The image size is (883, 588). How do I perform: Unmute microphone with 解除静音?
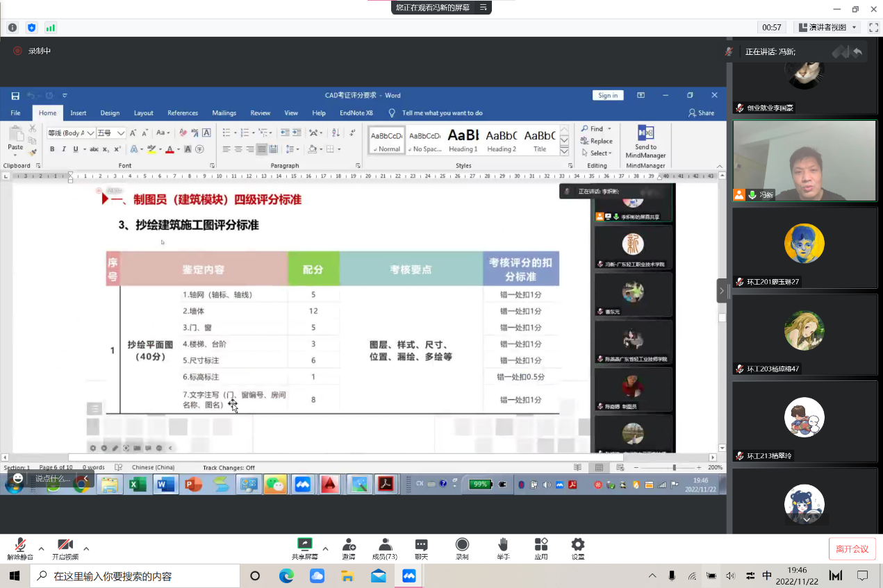[20, 548]
